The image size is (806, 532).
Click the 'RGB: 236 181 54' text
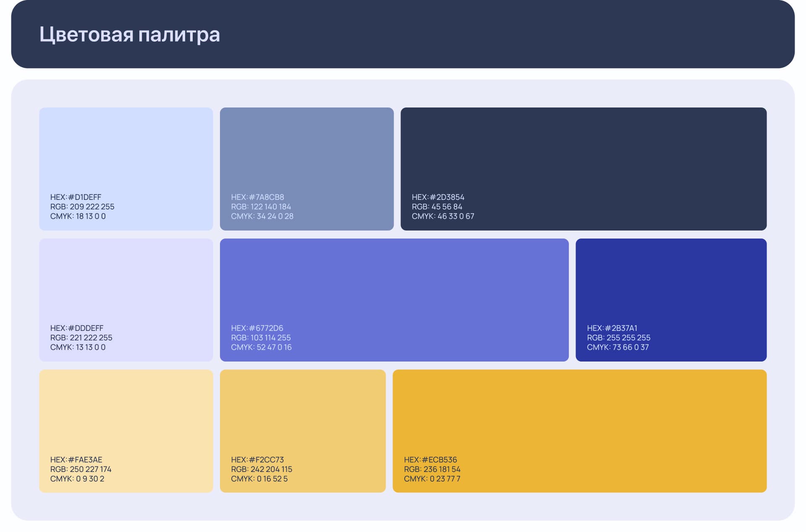pos(432,469)
